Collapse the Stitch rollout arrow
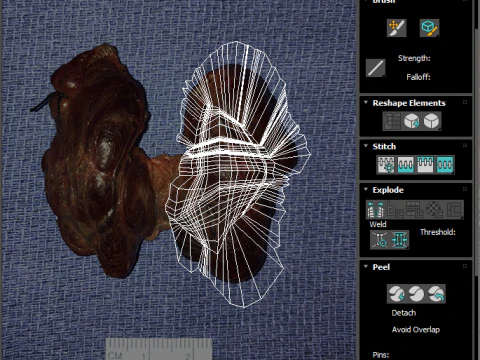The width and height of the screenshot is (480, 360). [x=366, y=146]
